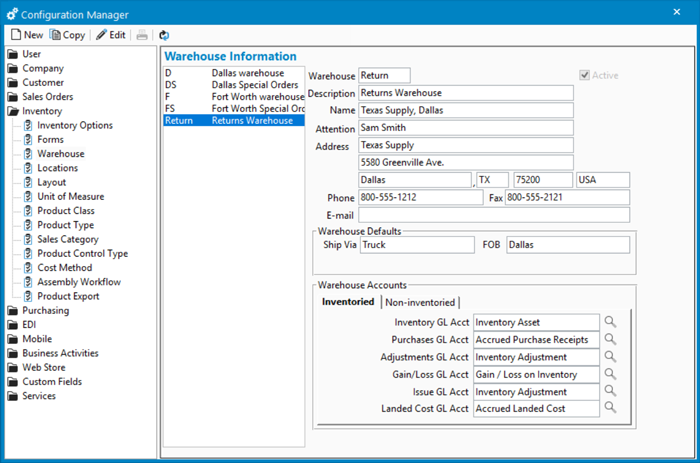The image size is (700, 463).
Task: Click the 5580 Greenville Ave. address field
Action: [x=466, y=163]
